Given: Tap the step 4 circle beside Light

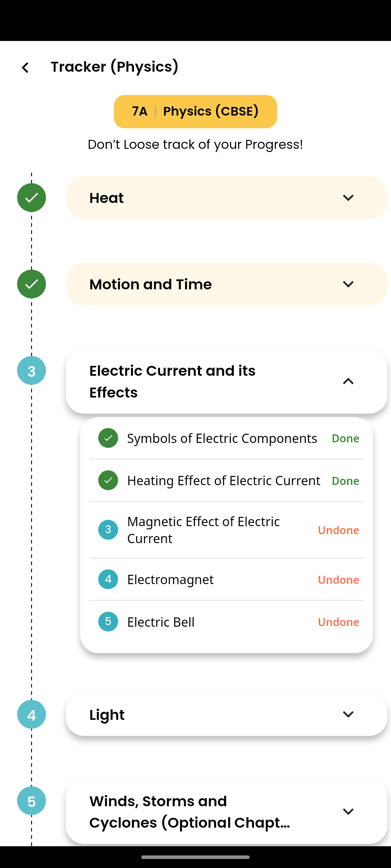Looking at the screenshot, I should [x=31, y=714].
